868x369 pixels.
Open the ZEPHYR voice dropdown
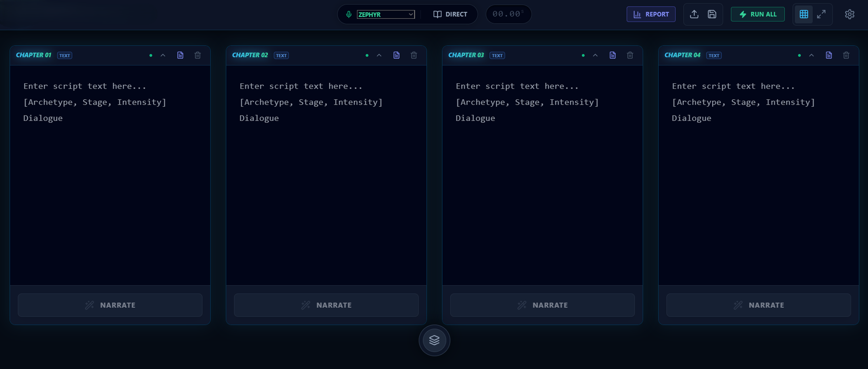coord(386,14)
